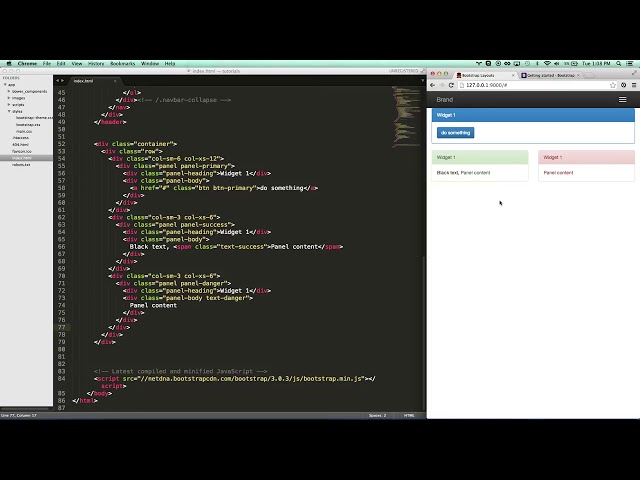
Task: Close the index.html editor tab
Action: coord(115,81)
